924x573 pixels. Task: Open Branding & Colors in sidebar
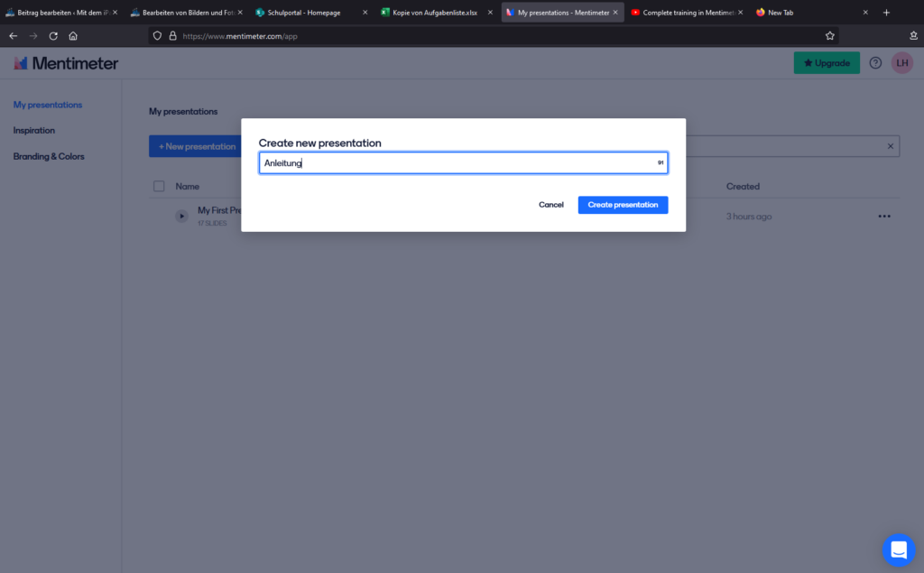pos(49,156)
